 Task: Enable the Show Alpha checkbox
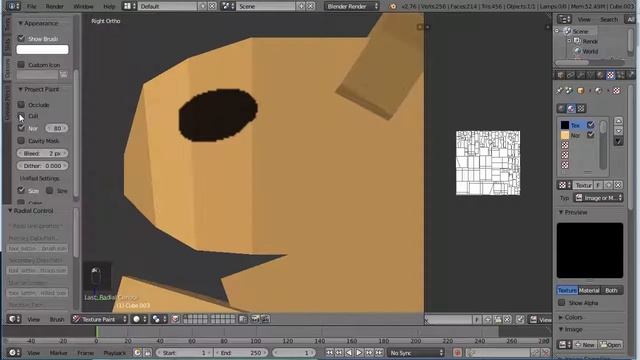click(562, 303)
